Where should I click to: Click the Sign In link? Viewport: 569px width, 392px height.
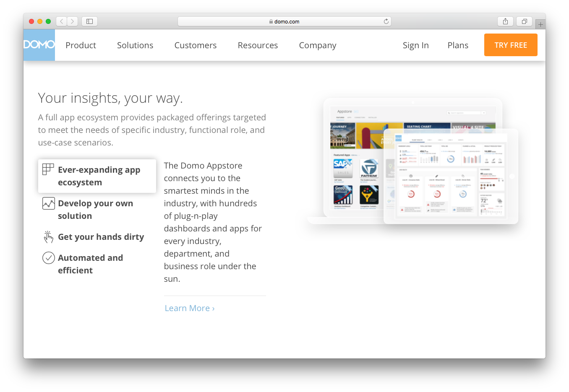416,45
